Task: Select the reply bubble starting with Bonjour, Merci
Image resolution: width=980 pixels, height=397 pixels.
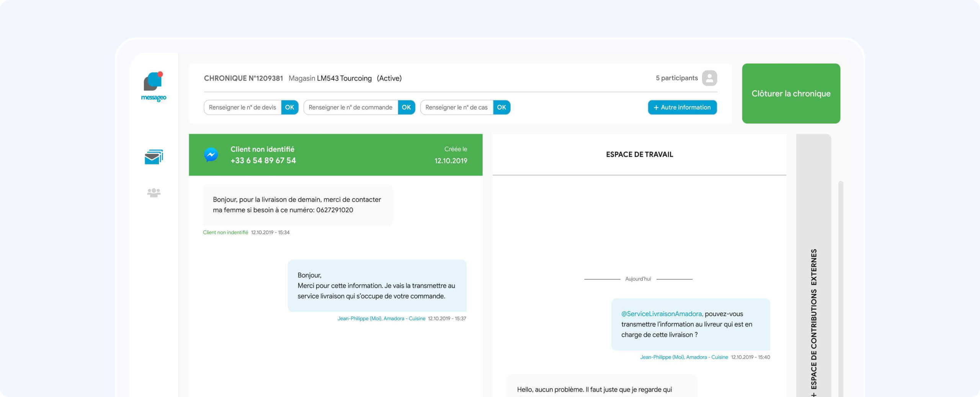Action: coord(377,286)
